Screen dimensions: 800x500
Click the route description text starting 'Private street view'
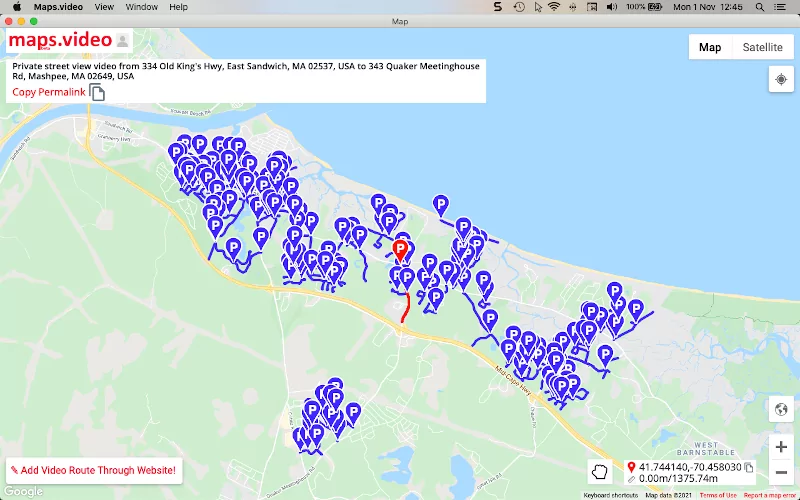246,71
